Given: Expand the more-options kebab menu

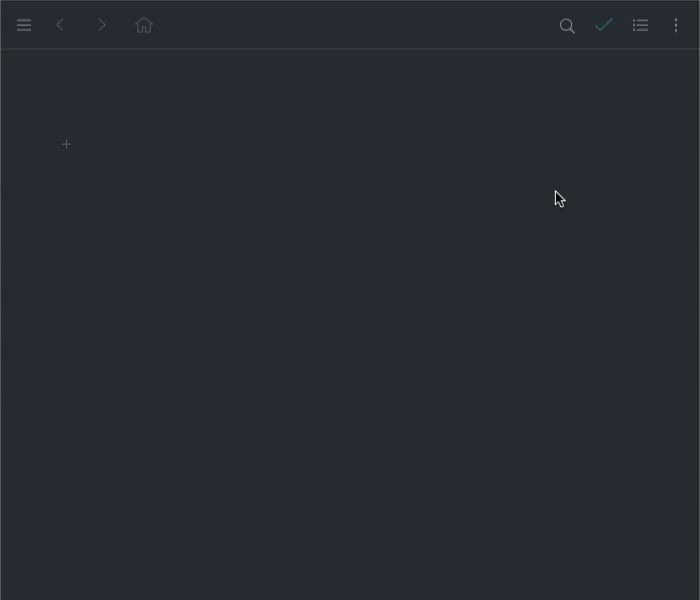Looking at the screenshot, I should click(x=676, y=25).
